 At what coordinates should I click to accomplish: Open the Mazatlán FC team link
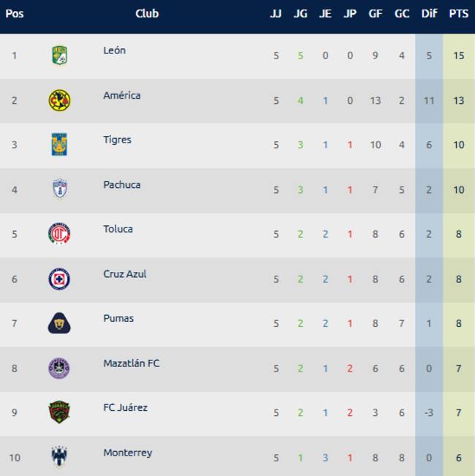click(131, 363)
